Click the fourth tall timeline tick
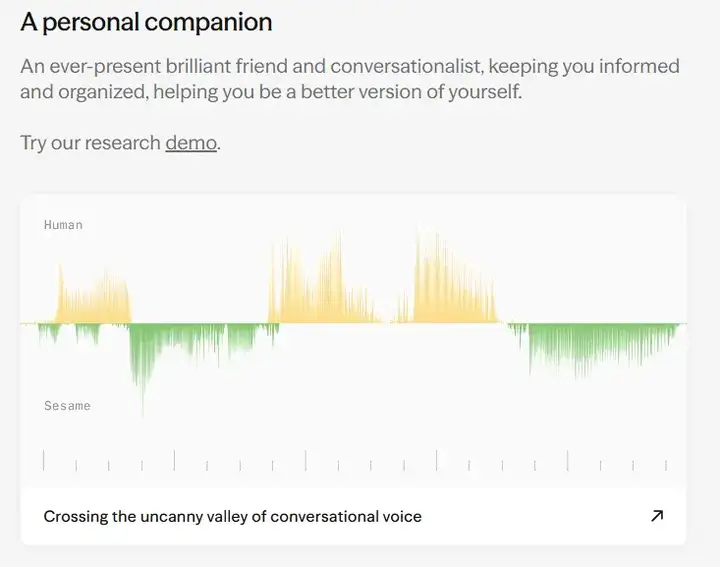The width and height of the screenshot is (720, 567). click(437, 460)
